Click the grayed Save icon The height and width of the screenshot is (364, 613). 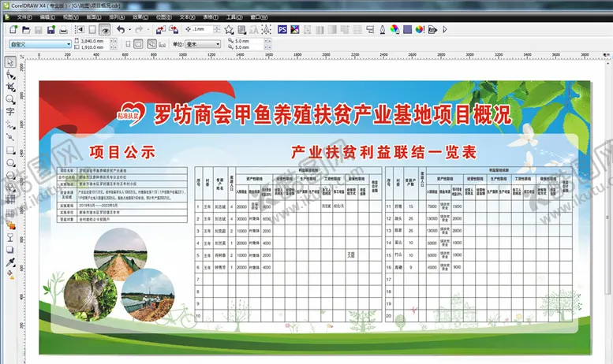coord(39,30)
